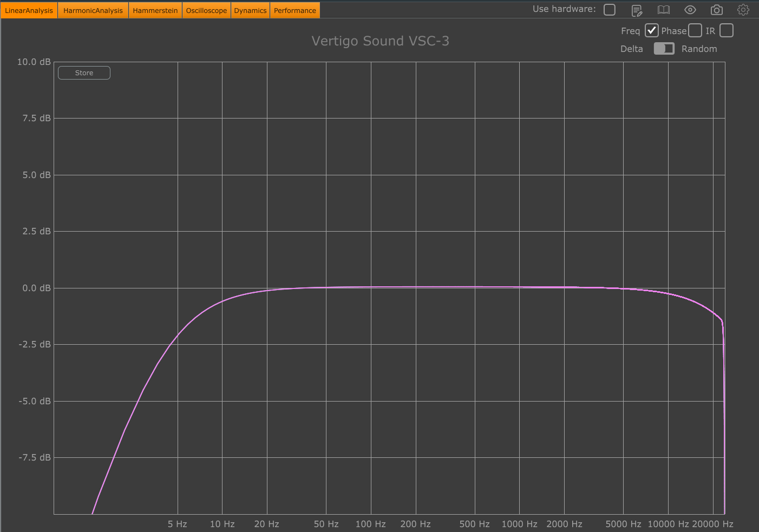The width and height of the screenshot is (759, 532).
Task: Click the "100 Hz" frequency label
Action: (x=371, y=524)
